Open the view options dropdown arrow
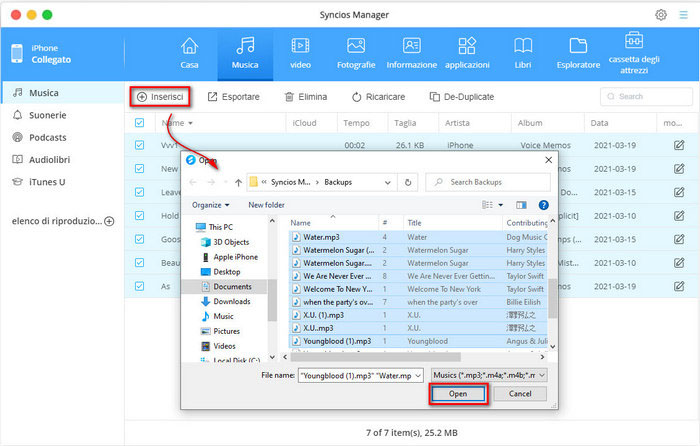This screenshot has height=446, width=700. (500, 205)
